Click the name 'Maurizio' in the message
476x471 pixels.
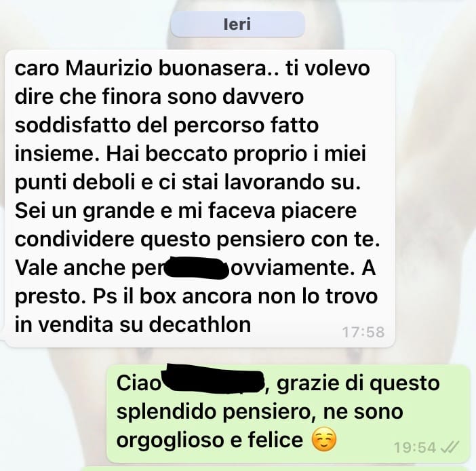108,69
